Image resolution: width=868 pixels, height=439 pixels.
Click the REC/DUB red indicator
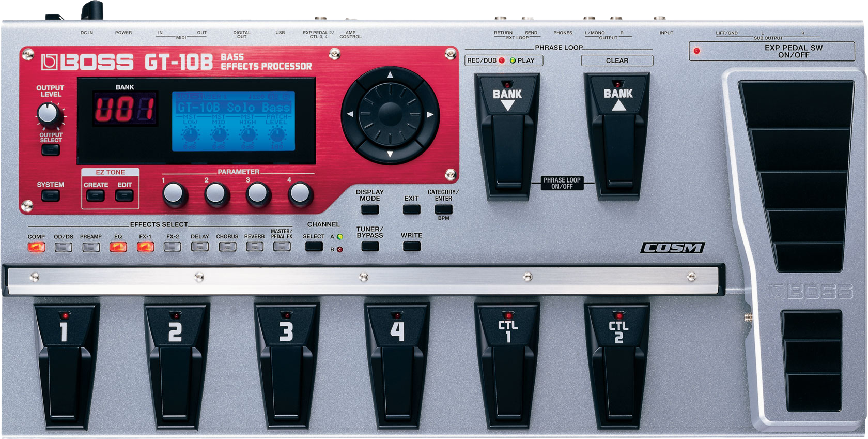pos(501,60)
